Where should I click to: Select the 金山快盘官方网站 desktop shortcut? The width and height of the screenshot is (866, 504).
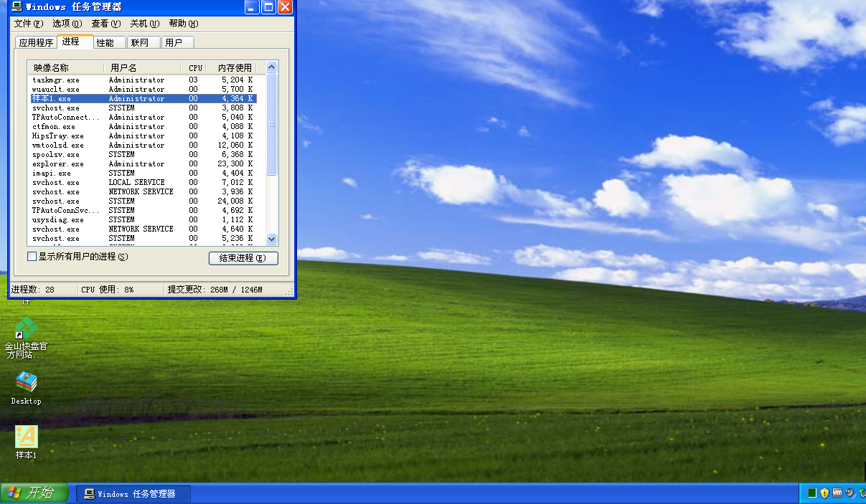pos(26,330)
